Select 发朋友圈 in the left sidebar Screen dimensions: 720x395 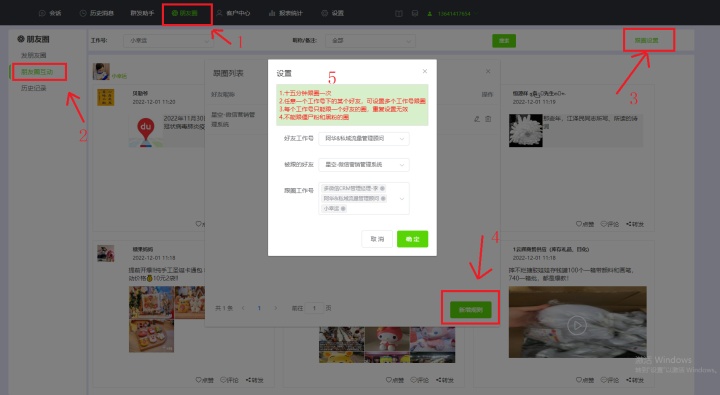pos(34,56)
